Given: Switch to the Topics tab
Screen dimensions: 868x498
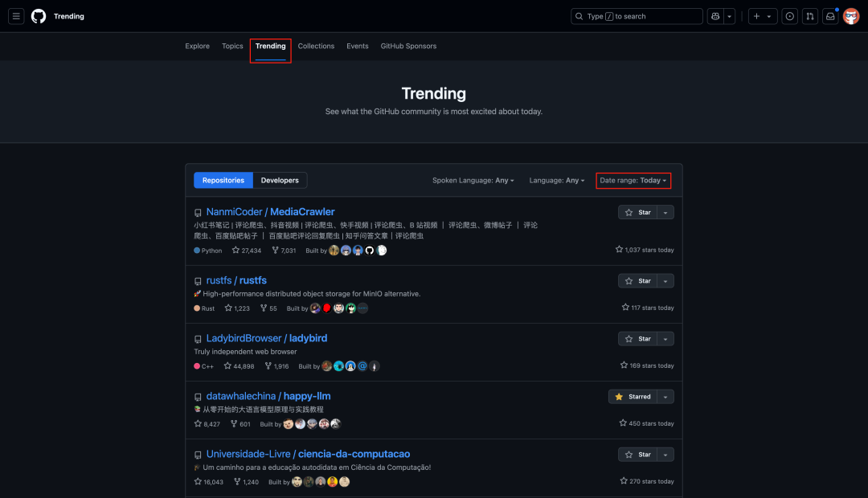Looking at the screenshot, I should 232,46.
